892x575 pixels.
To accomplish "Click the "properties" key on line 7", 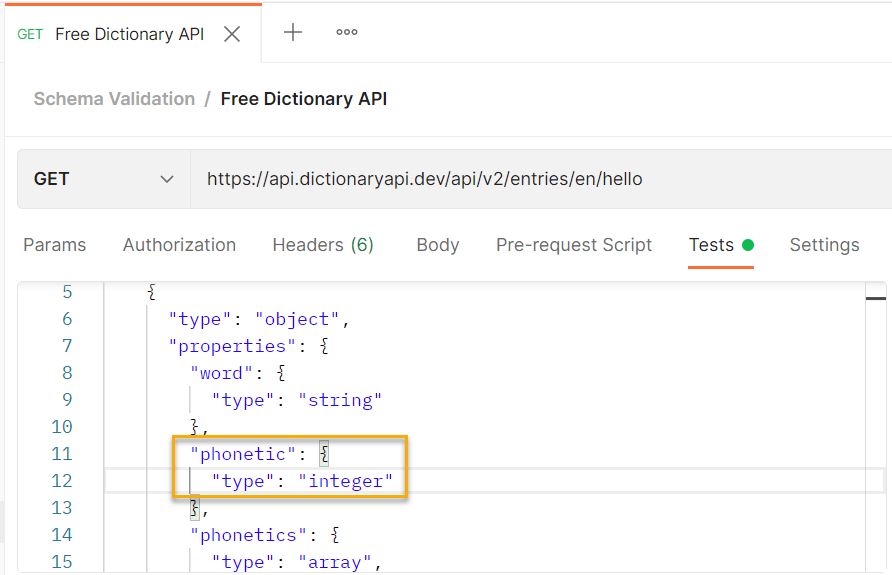I will pyautogui.click(x=232, y=346).
